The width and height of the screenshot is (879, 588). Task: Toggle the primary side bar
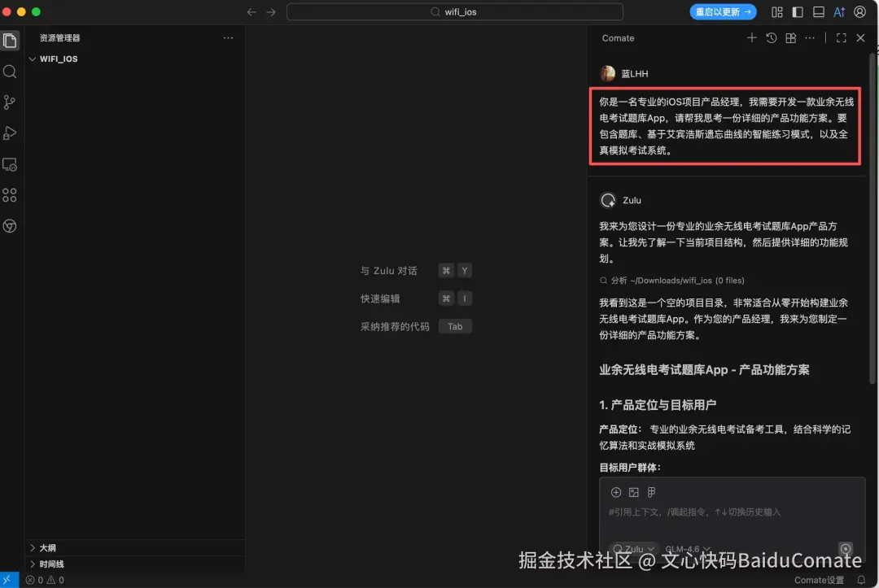pyautogui.click(x=797, y=11)
